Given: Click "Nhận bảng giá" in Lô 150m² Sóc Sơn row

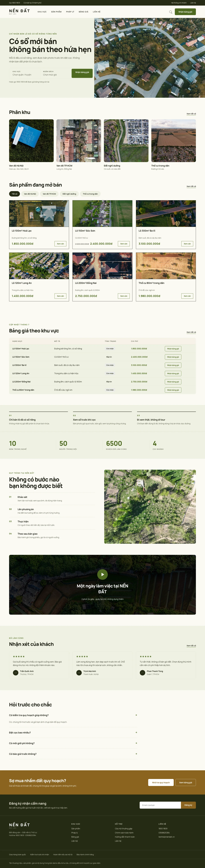Looking at the screenshot, I should coord(173,357).
